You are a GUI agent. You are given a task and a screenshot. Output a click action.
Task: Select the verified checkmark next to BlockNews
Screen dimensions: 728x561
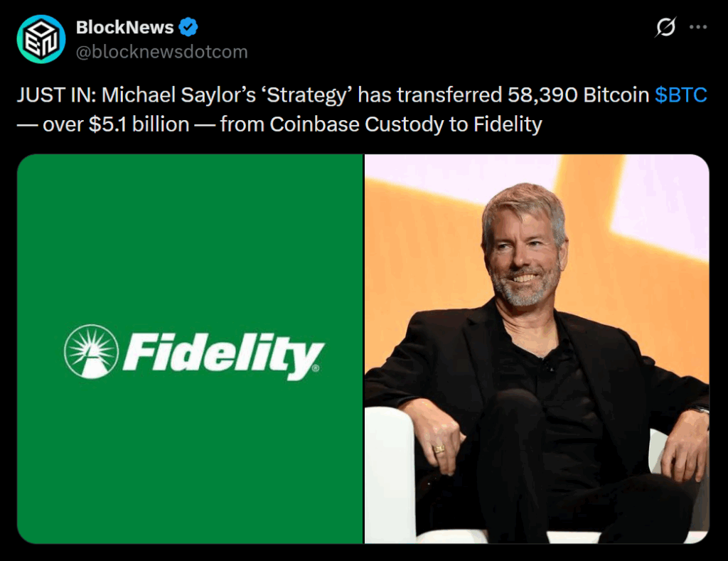(x=188, y=26)
